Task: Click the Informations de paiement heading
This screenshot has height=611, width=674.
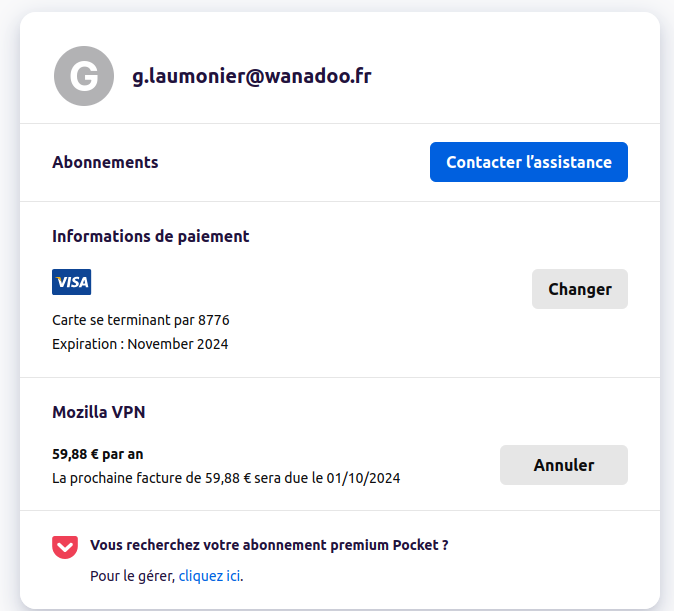Action: (x=150, y=237)
